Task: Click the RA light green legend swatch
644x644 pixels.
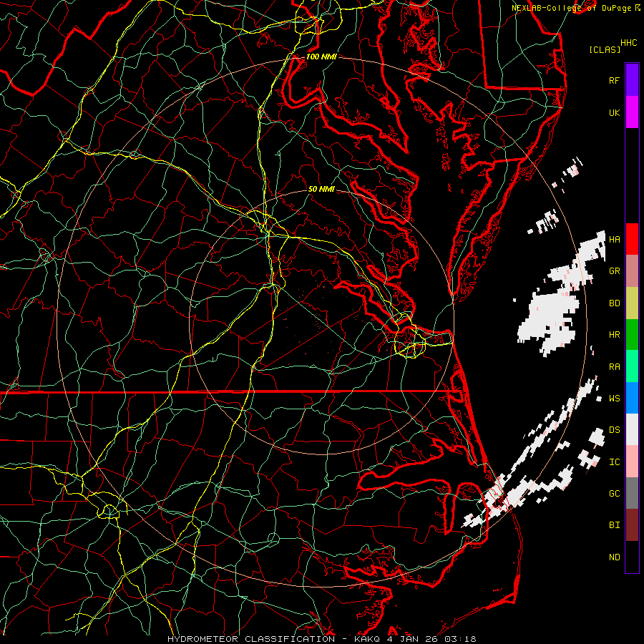Action: click(632, 366)
